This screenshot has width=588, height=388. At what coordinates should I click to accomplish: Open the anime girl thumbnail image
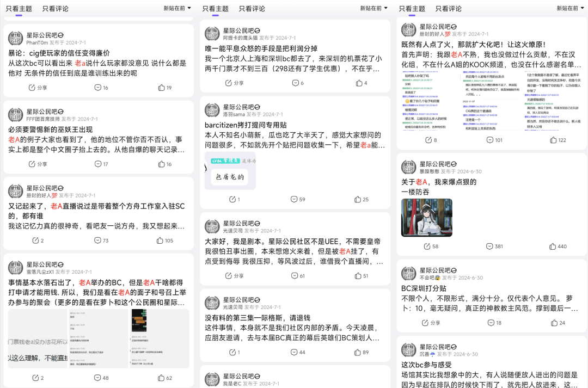(x=426, y=218)
